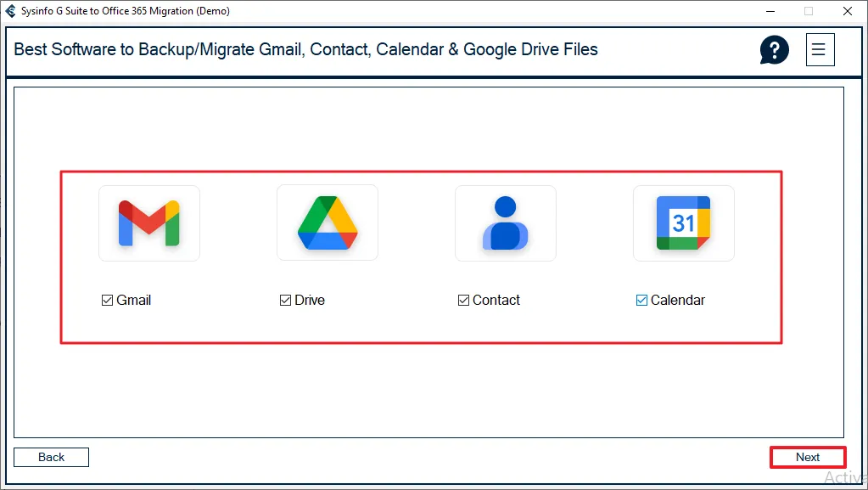The width and height of the screenshot is (868, 490).
Task: Click the Google Calendar 31 icon
Action: pos(684,222)
